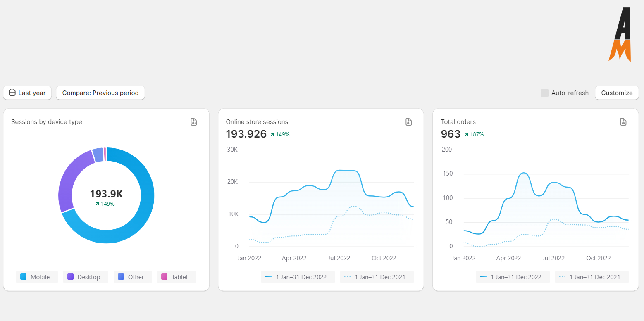Open report icon on Online store sessions card

[x=409, y=121]
